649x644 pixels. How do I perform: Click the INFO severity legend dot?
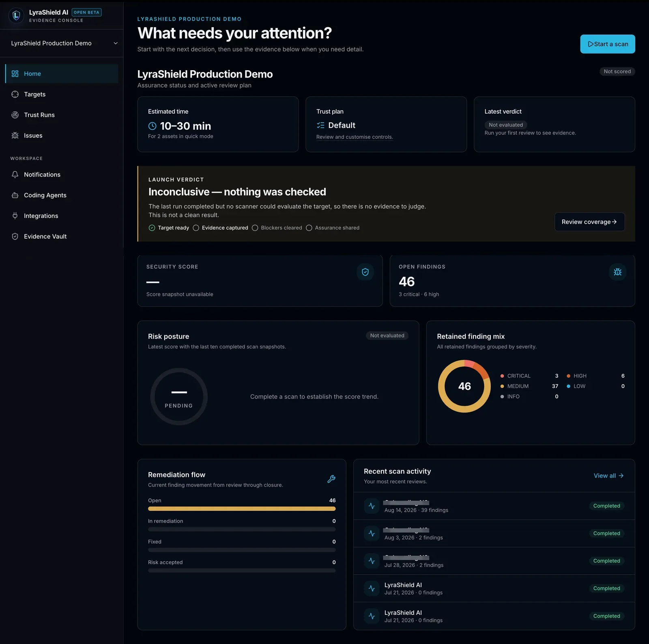click(x=502, y=396)
